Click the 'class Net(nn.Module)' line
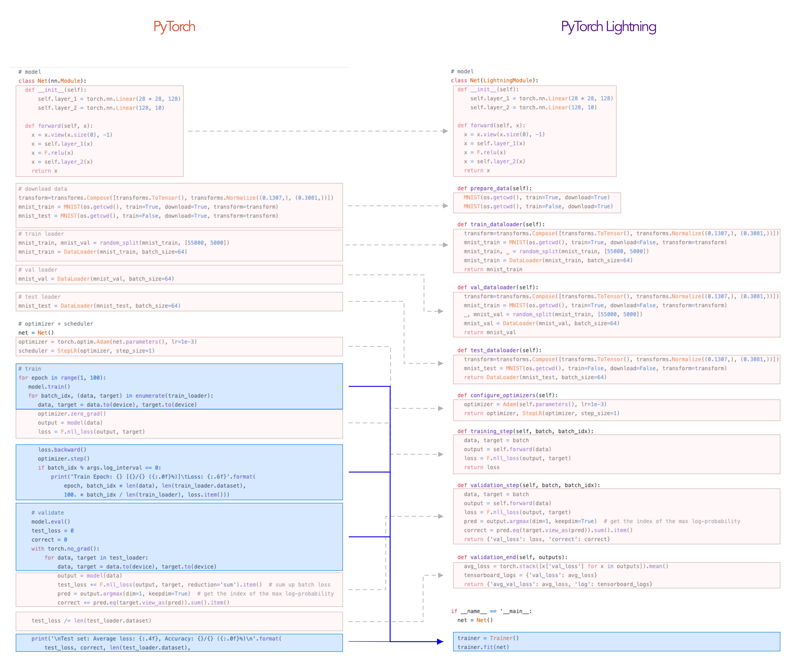The image size is (806, 672). click(52, 81)
